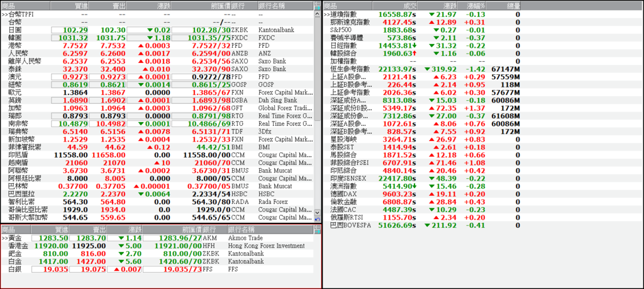The width and height of the screenshot is (644, 289).
Task: Select the 瑞典幣 currency row
Action: (157, 132)
